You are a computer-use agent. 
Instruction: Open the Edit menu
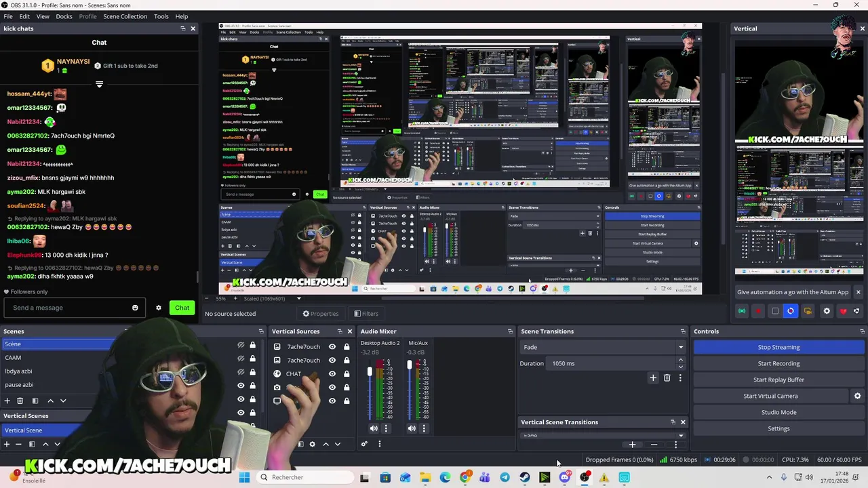[x=24, y=16]
